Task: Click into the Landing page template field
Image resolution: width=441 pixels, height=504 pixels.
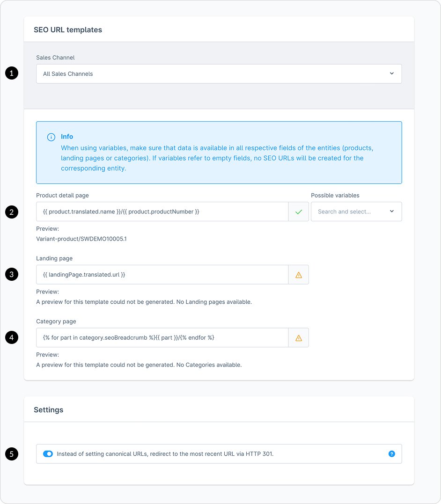Action: point(162,275)
